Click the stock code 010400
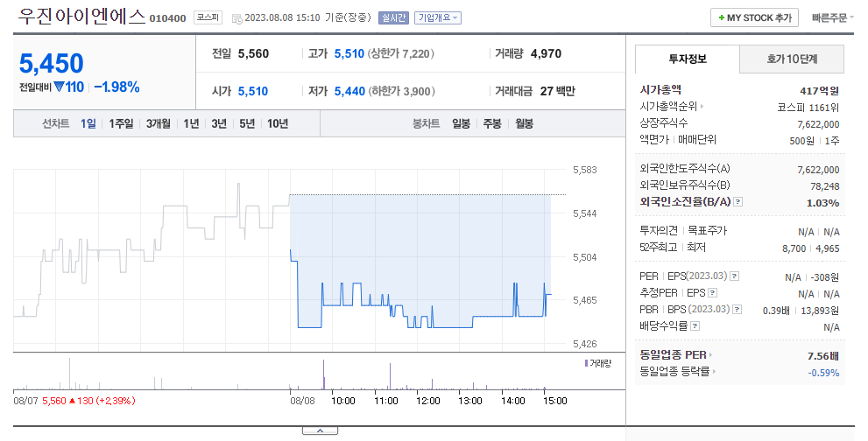The height and width of the screenshot is (441, 868). (168, 18)
